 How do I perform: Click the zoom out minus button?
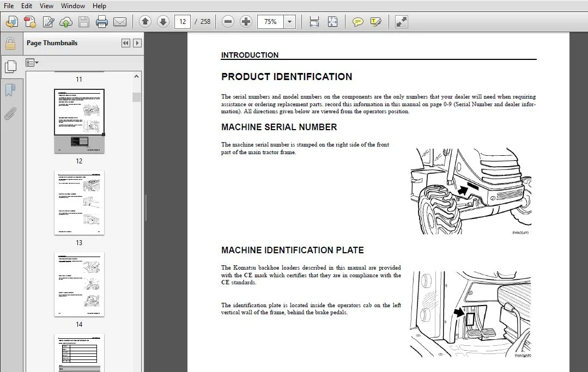coord(228,22)
